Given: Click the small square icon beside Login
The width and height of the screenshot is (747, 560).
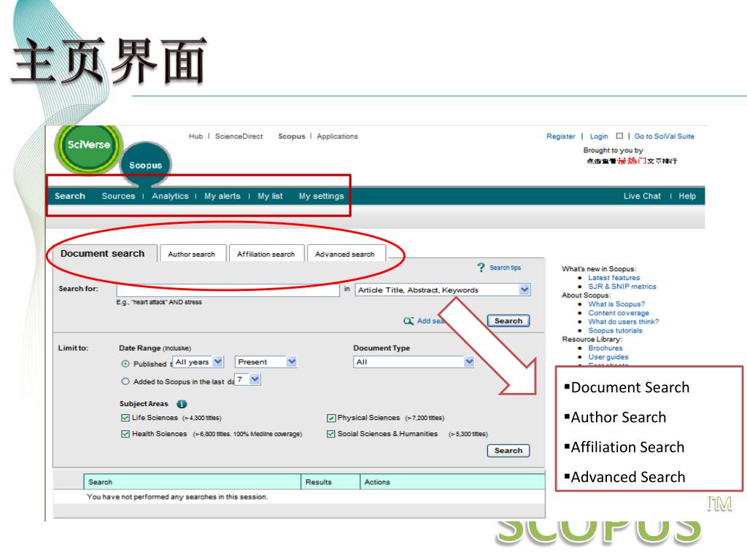Looking at the screenshot, I should click(x=619, y=136).
